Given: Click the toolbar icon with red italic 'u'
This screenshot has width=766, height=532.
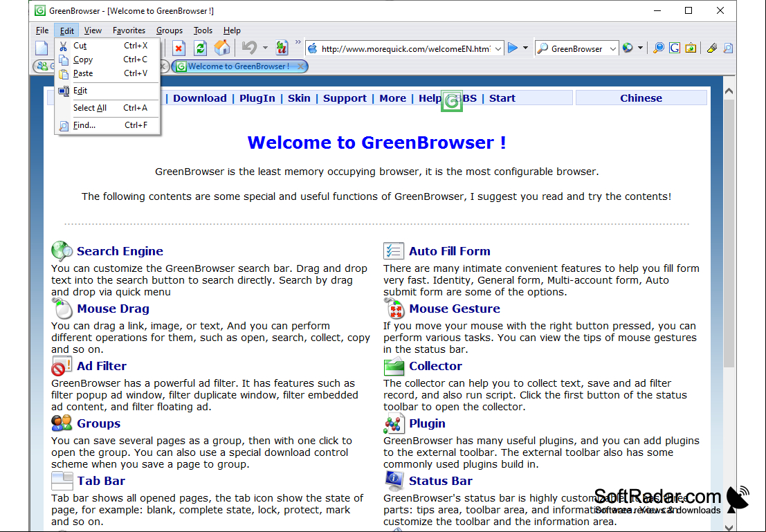Looking at the screenshot, I should click(x=282, y=48).
